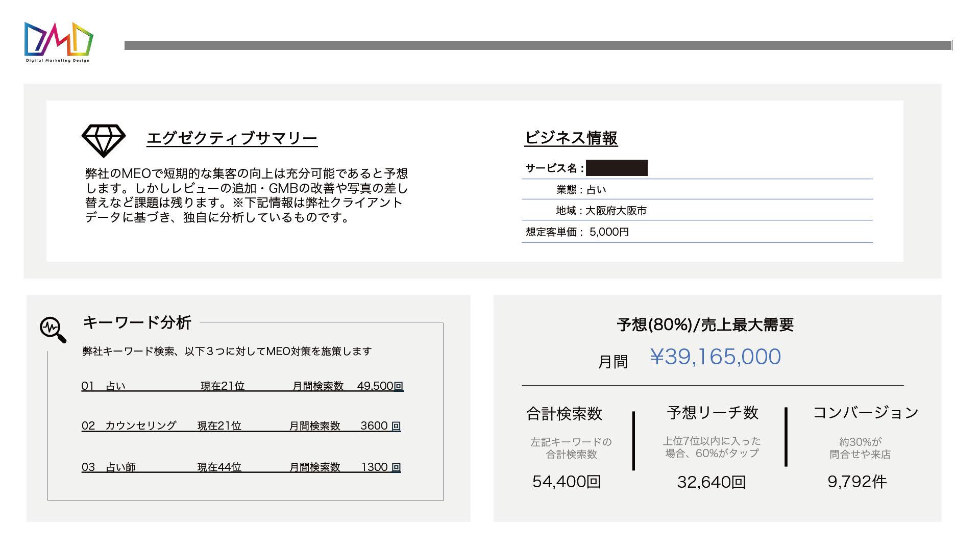Select the 地域：大阪府大阪市 row
This screenshot has width=980, height=551.
tap(601, 211)
